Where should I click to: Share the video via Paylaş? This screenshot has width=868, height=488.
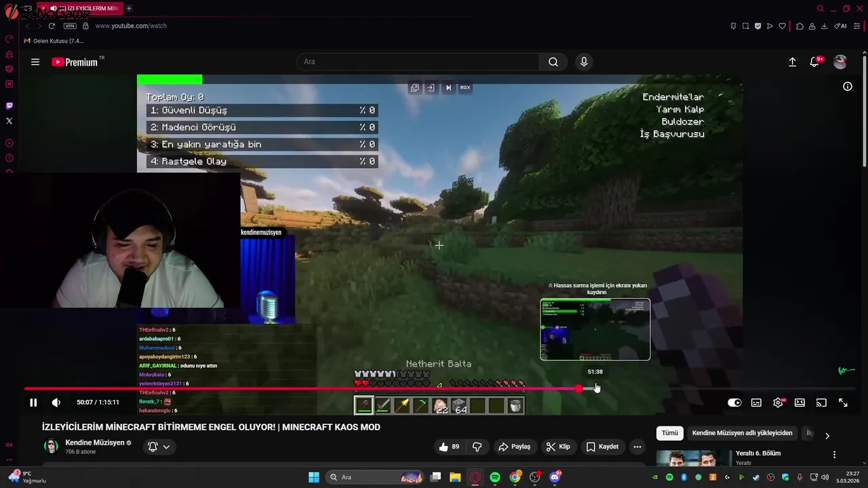[x=514, y=447]
